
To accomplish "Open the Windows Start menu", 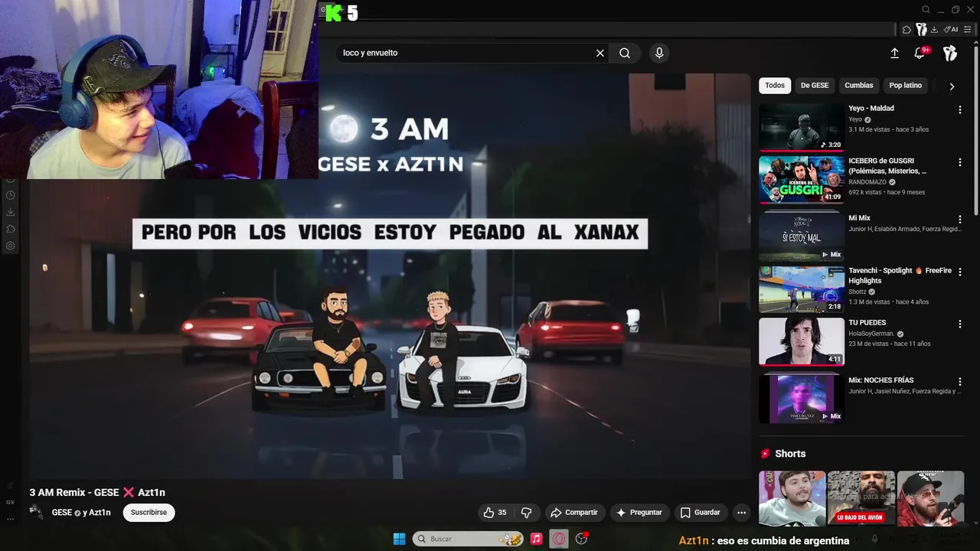I will point(399,539).
